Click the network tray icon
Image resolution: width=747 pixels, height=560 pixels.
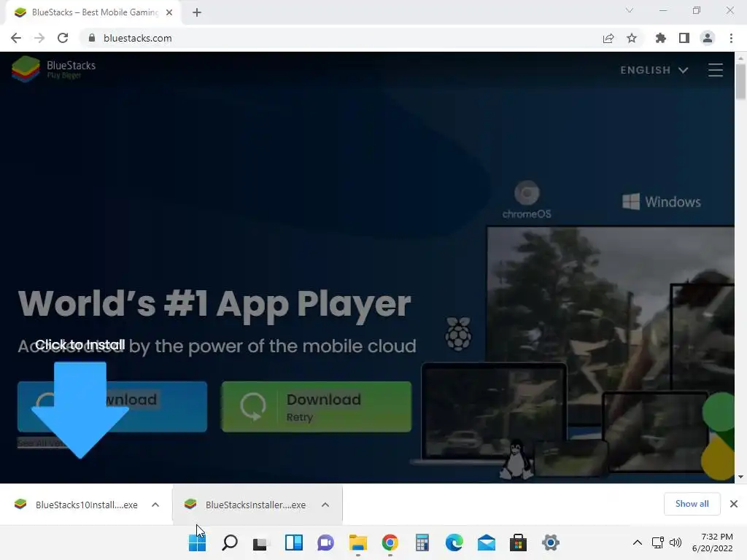(658, 542)
